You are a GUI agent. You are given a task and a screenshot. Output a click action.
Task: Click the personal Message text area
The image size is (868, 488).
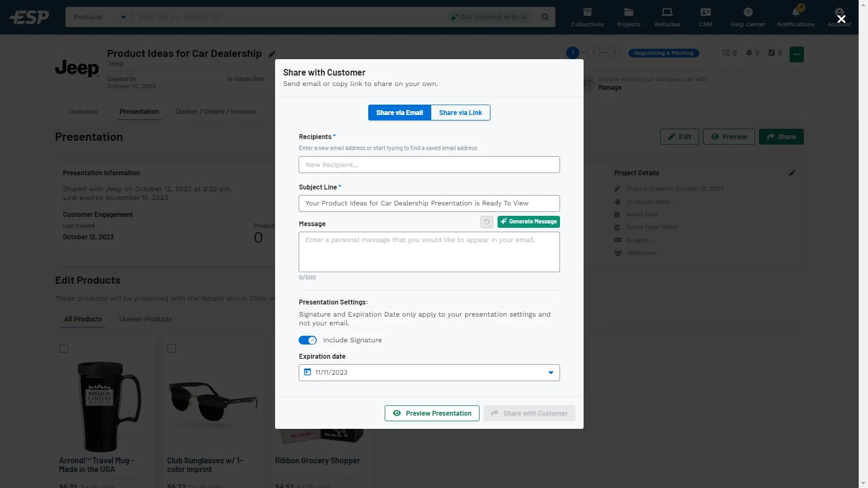pos(429,252)
